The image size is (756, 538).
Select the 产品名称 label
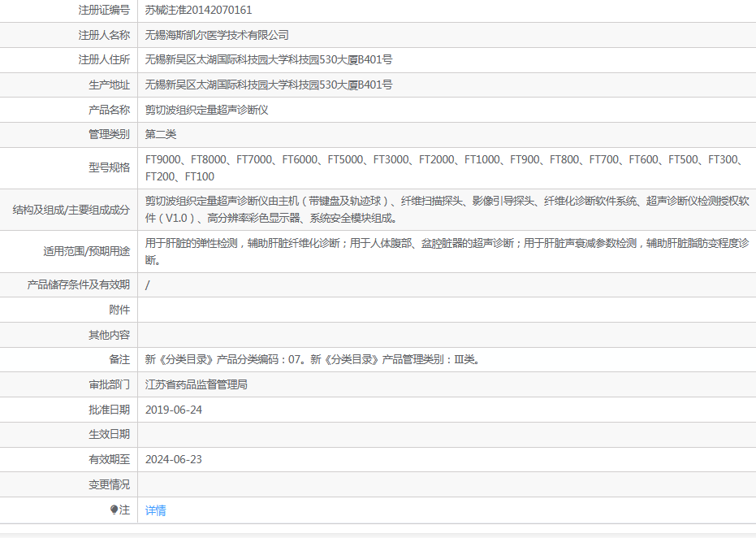tap(110, 110)
